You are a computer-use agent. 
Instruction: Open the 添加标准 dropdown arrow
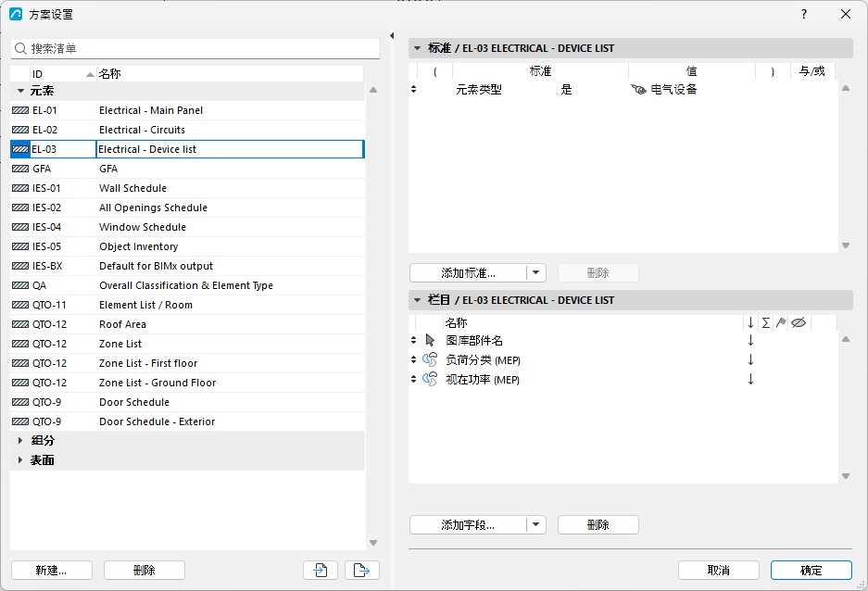(535, 273)
